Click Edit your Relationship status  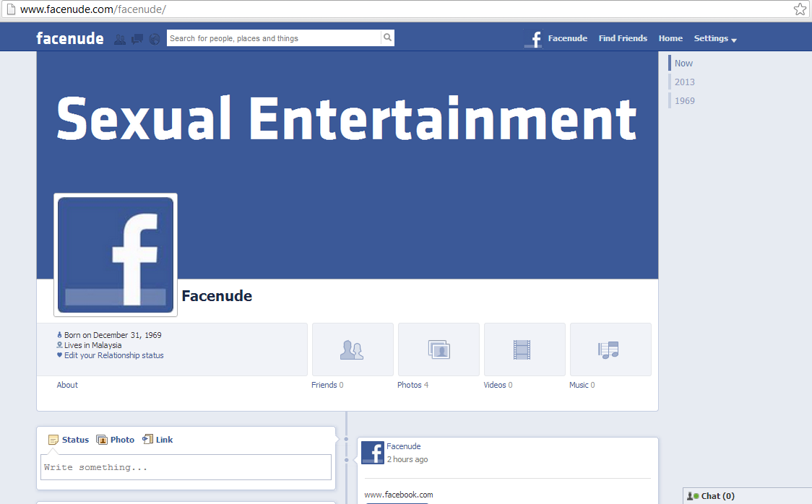pyautogui.click(x=114, y=355)
